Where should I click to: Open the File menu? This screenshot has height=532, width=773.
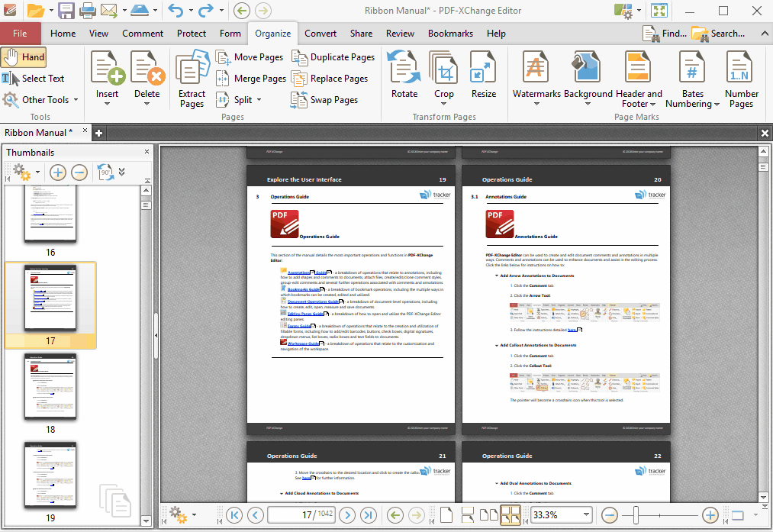click(21, 34)
